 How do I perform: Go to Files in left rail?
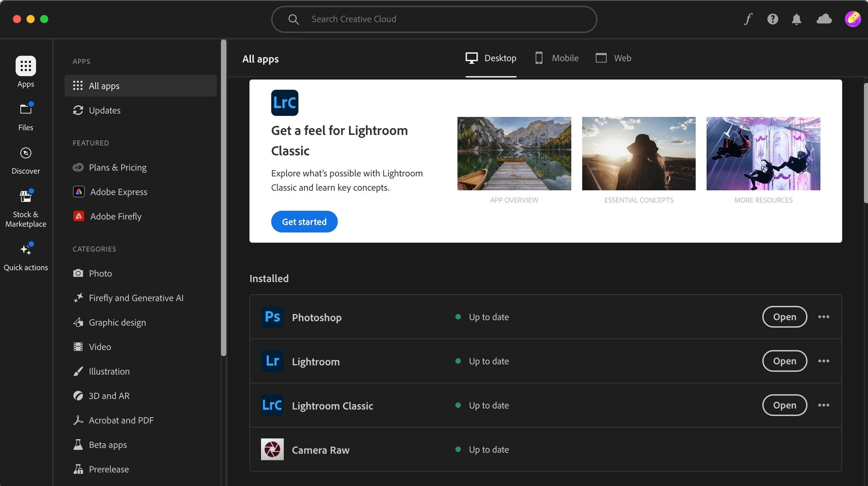[x=26, y=117]
